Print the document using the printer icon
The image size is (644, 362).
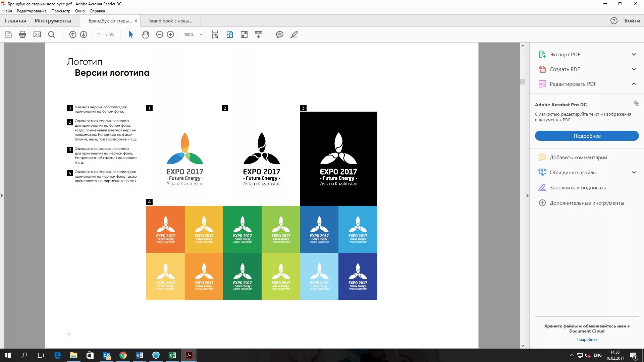tap(22, 35)
